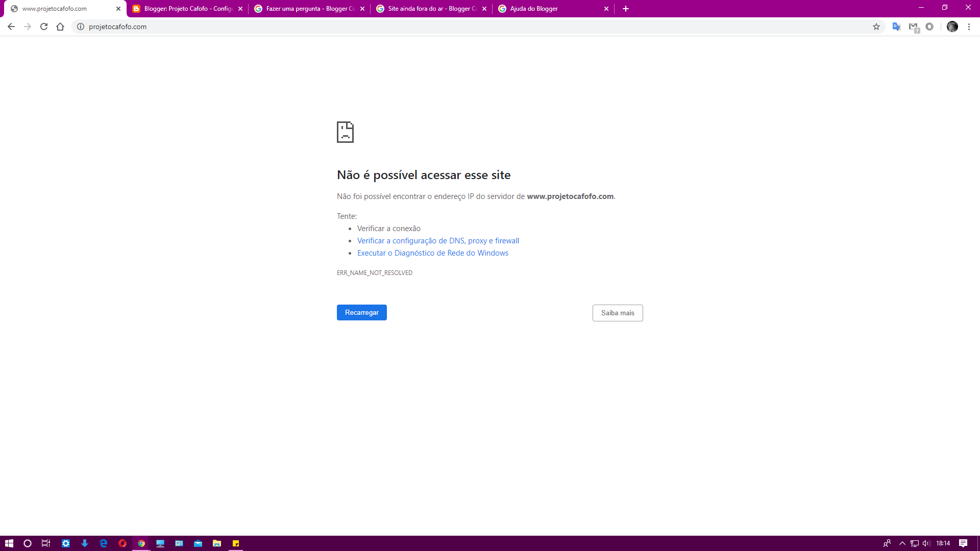Click the ERR_NAME_NOT_RESOLVED error code text

pos(375,273)
